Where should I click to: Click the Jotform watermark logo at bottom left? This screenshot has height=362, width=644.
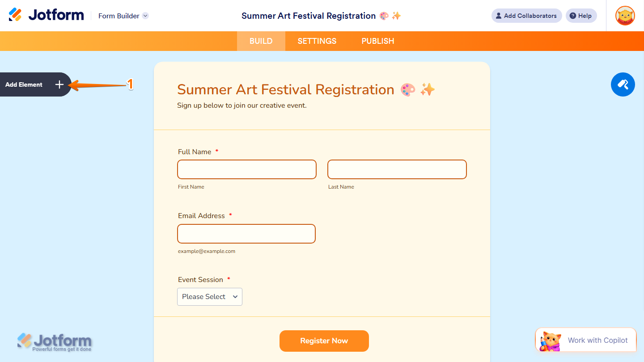54,341
